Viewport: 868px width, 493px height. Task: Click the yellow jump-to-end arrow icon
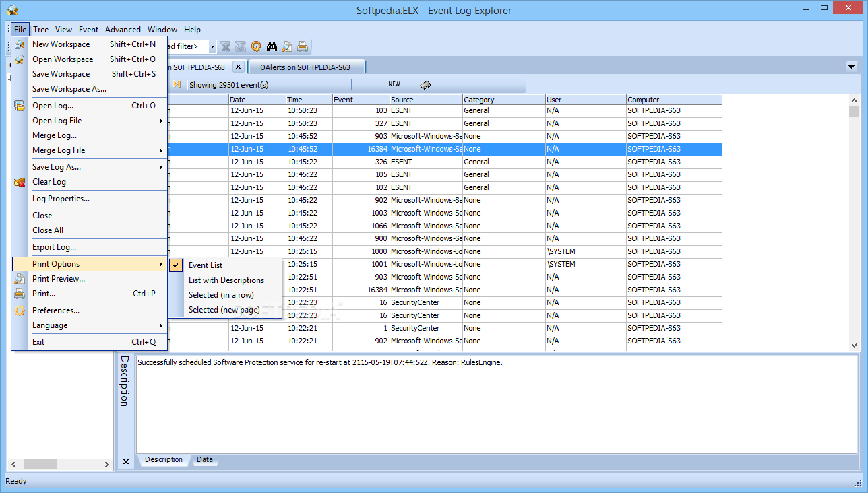pos(177,84)
